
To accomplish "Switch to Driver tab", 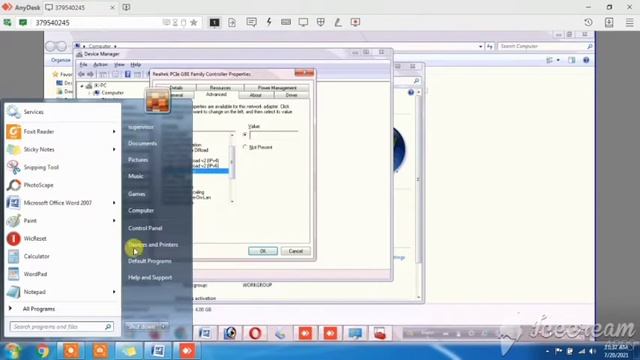I will pyautogui.click(x=291, y=95).
